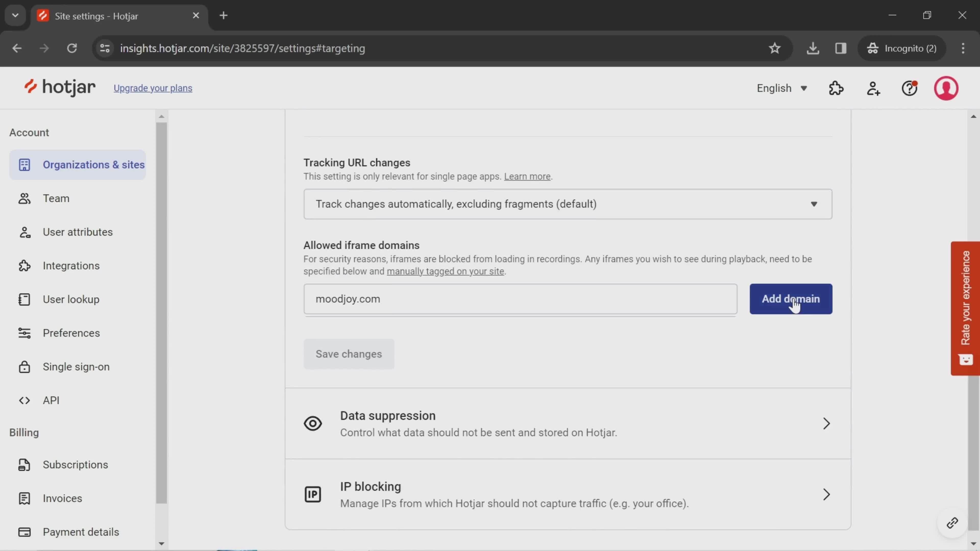Click the Hotjar logo
This screenshot has height=551, width=980.
[60, 88]
